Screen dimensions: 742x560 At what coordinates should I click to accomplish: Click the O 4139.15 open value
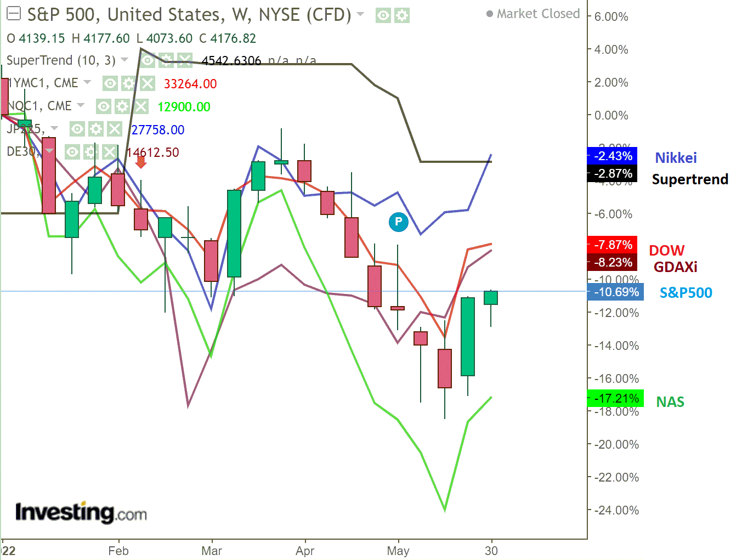(x=36, y=38)
